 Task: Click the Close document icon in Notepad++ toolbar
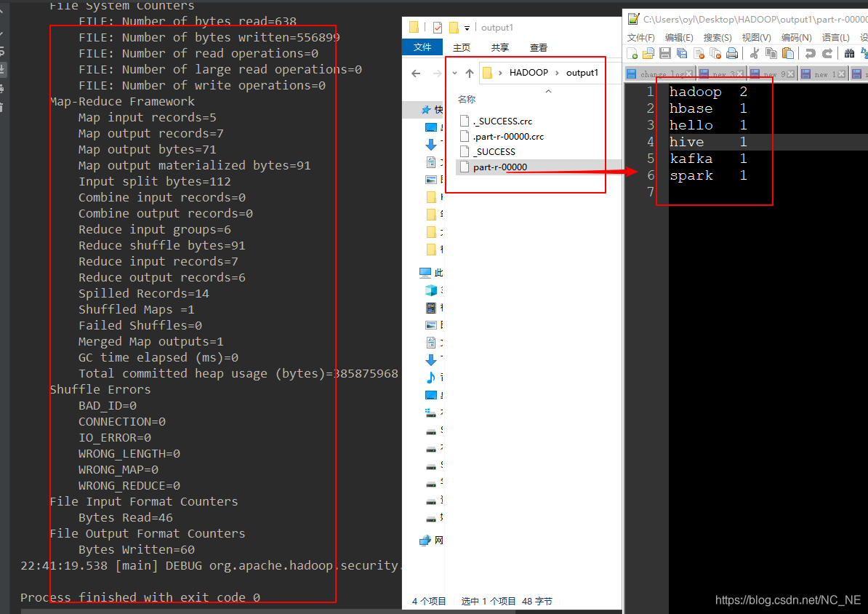click(x=699, y=53)
